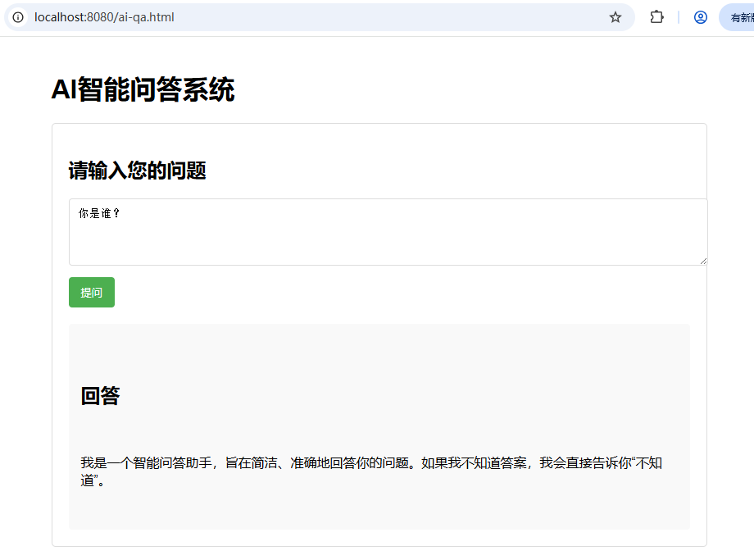Click the 有新版 Chrome update button
Image resolution: width=754 pixels, height=560 pixels.
click(738, 17)
